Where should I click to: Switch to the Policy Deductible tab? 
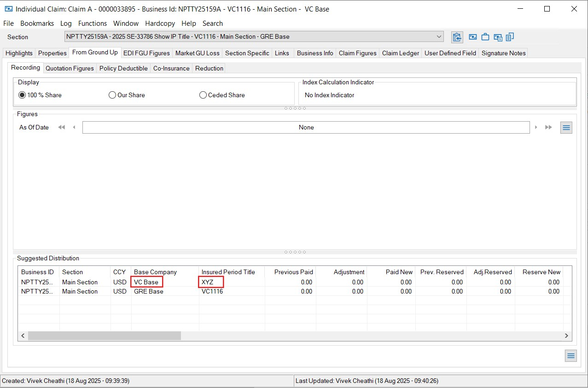click(x=123, y=68)
